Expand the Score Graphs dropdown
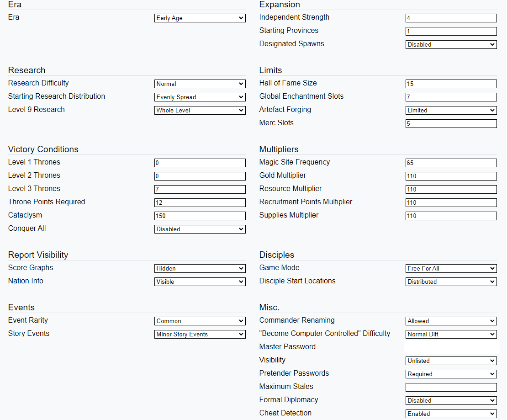Image resolution: width=507 pixels, height=420 pixels. [x=200, y=269]
